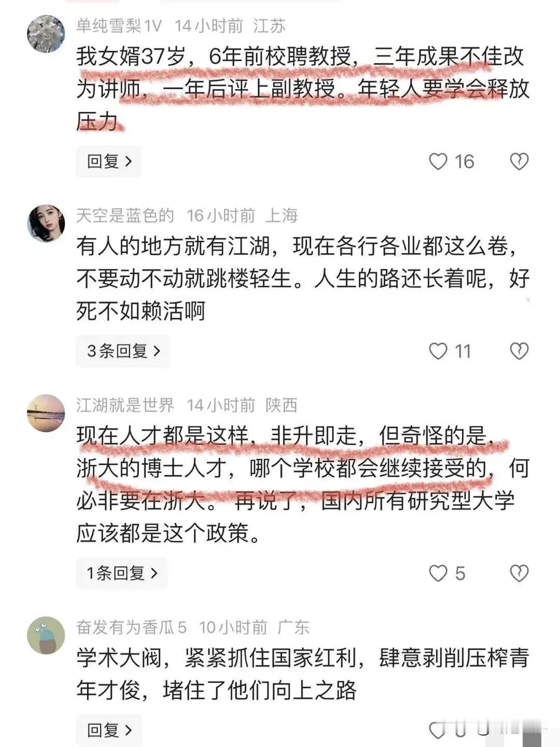Reply to 奋发有为香瓜5's comment via 回复
The height and width of the screenshot is (747, 560).
click(x=109, y=730)
